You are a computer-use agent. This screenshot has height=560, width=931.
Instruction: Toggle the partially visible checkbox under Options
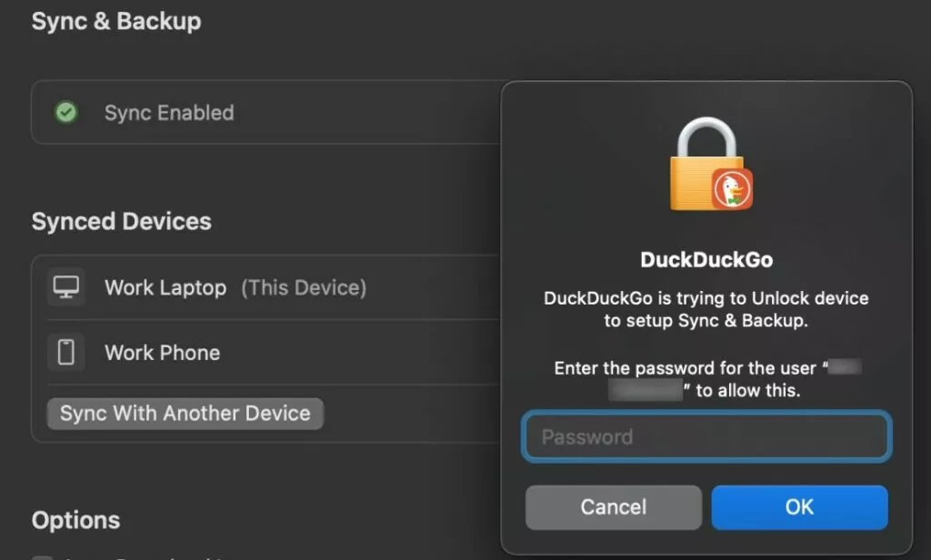pos(41,557)
